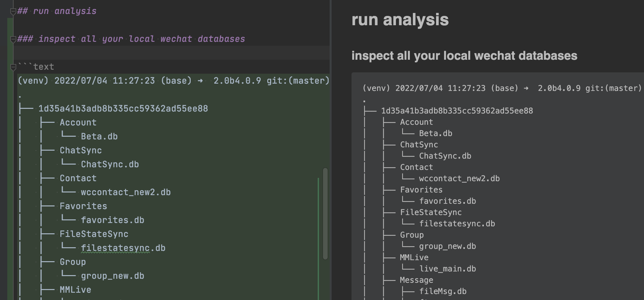Click 'Group' folder in preview
The image size is (644, 300).
pos(412,235)
